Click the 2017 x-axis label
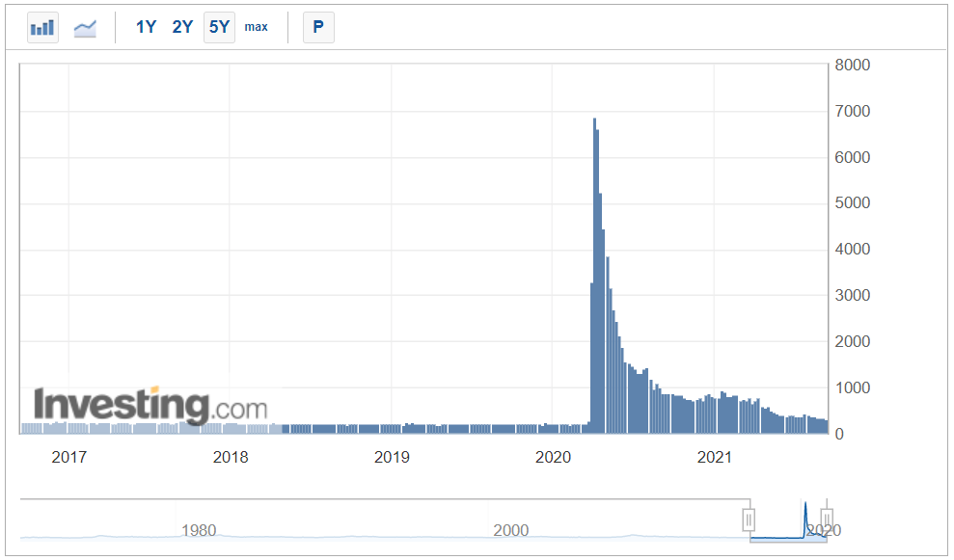 click(68, 457)
